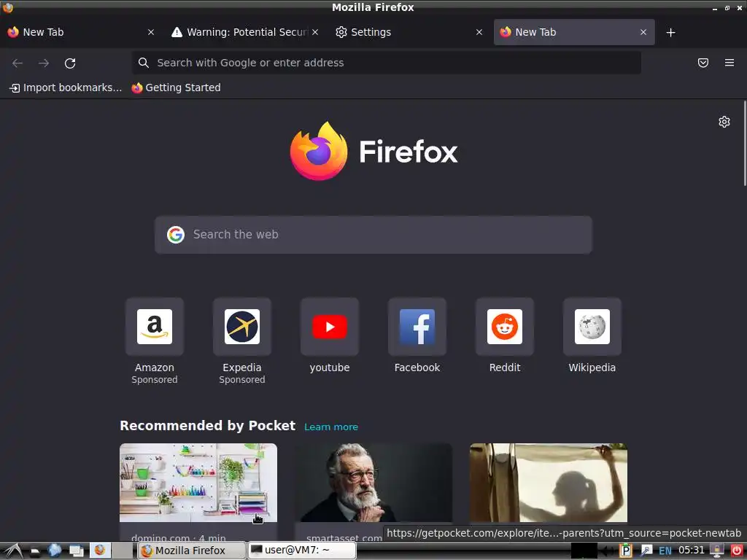Open the LXDE start menu on the taskbar
747x560 pixels.
click(12, 551)
